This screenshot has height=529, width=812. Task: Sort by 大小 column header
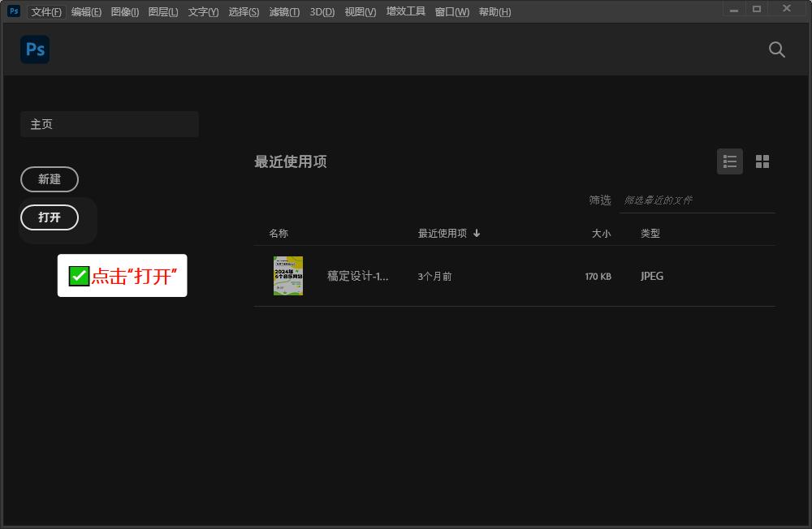coord(601,234)
